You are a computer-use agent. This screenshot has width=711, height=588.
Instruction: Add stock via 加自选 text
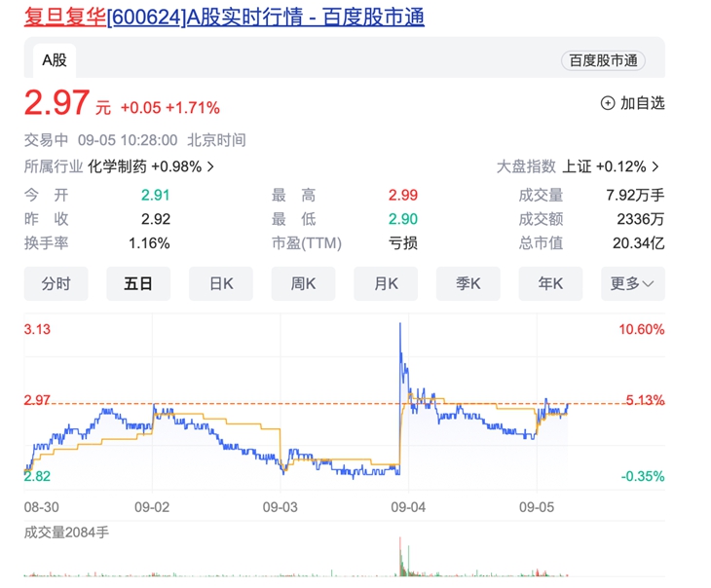pyautogui.click(x=642, y=103)
